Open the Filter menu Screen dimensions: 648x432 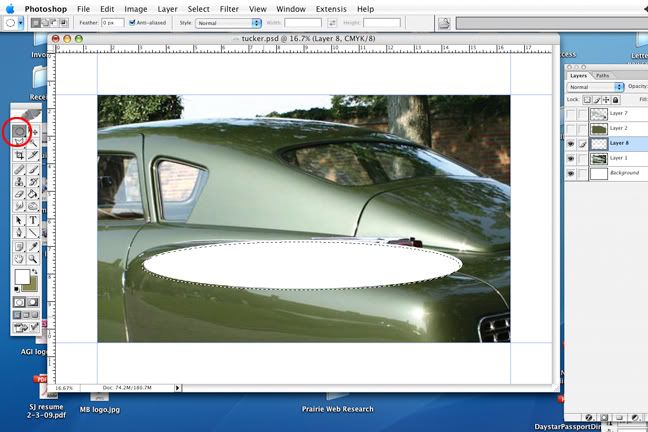(230, 8)
